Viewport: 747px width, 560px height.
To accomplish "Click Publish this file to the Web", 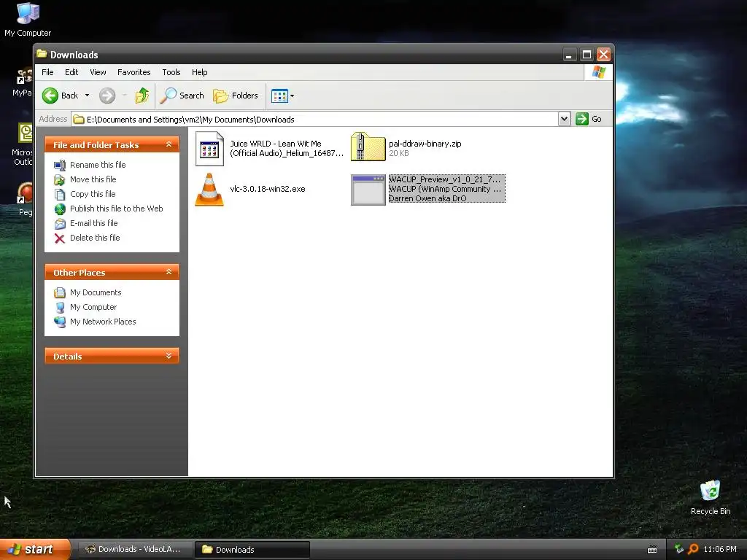I will (x=116, y=209).
